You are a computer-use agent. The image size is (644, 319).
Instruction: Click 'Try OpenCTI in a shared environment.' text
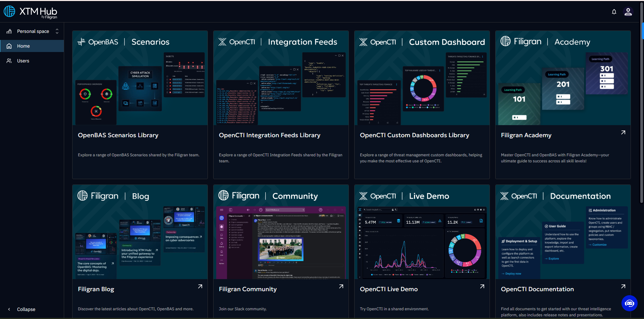coord(394,309)
